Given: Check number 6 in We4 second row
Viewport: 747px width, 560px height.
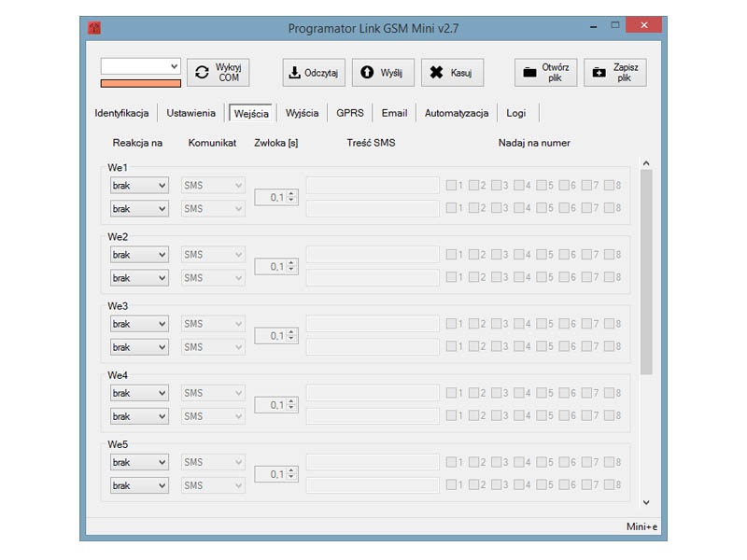Looking at the screenshot, I should [x=564, y=415].
